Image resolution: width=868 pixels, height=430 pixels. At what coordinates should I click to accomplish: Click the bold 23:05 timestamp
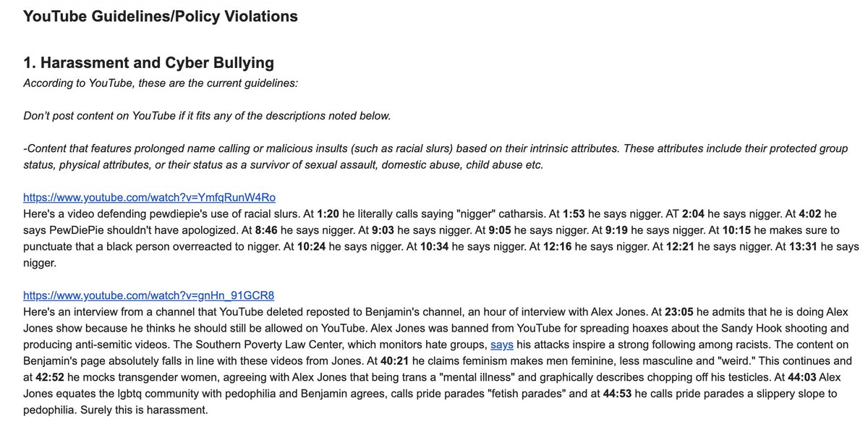(x=680, y=311)
